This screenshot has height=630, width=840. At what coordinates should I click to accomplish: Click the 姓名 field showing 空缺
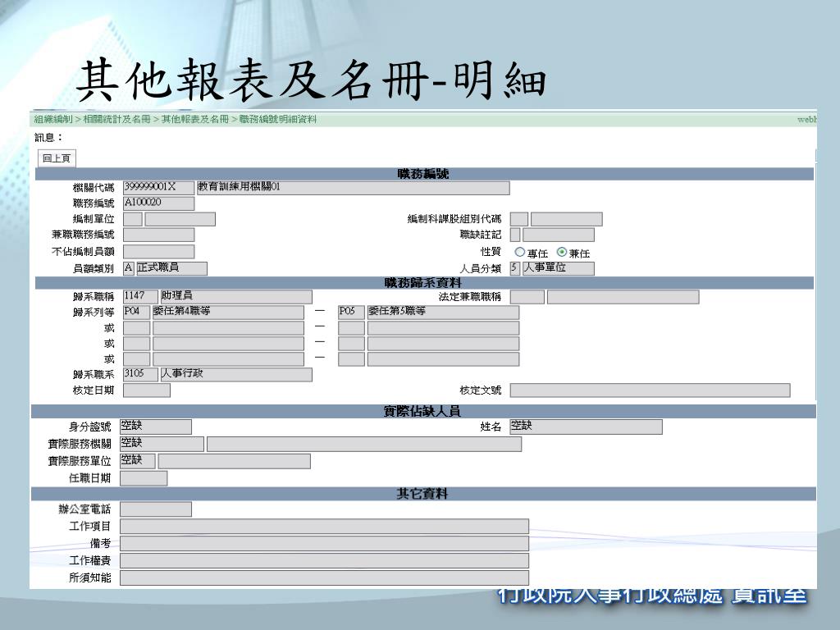click(x=586, y=427)
